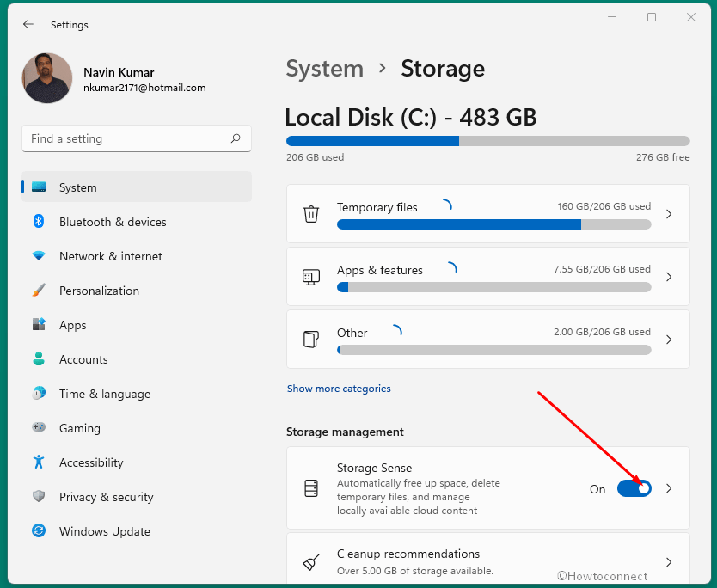
Task: Click the Apps & features monitor icon
Action: click(311, 277)
